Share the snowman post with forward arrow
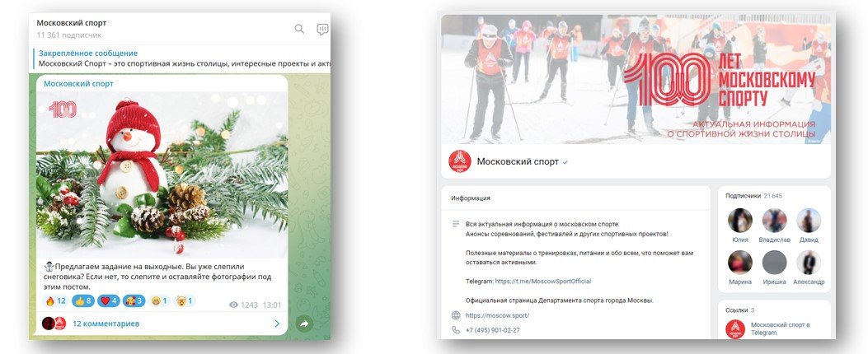Viewport: 868px width, 354px height. pos(304,324)
